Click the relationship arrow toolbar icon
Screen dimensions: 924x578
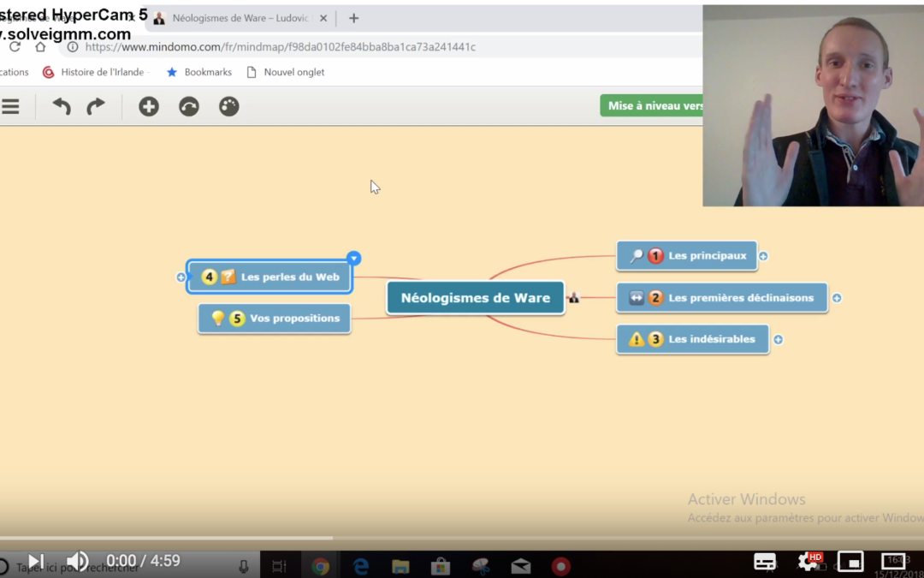pyautogui.click(x=188, y=106)
